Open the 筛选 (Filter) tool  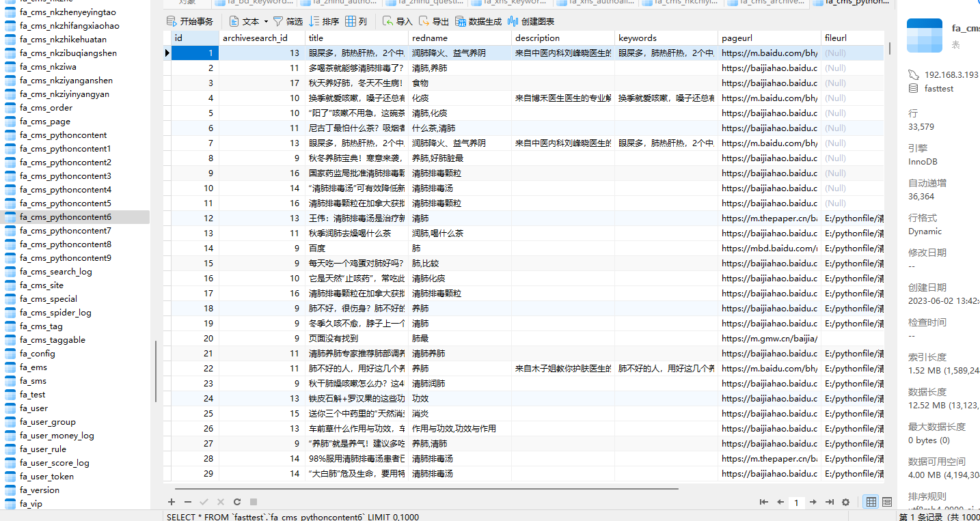288,22
